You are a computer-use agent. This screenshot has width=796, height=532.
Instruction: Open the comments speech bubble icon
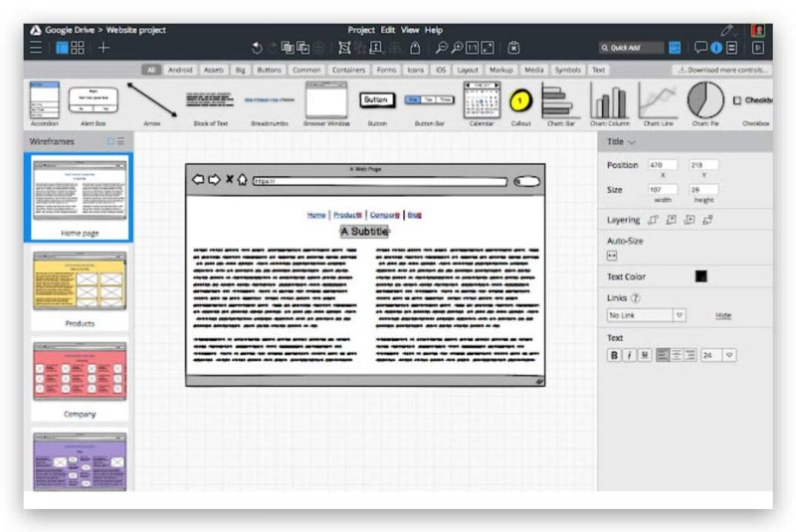700,48
